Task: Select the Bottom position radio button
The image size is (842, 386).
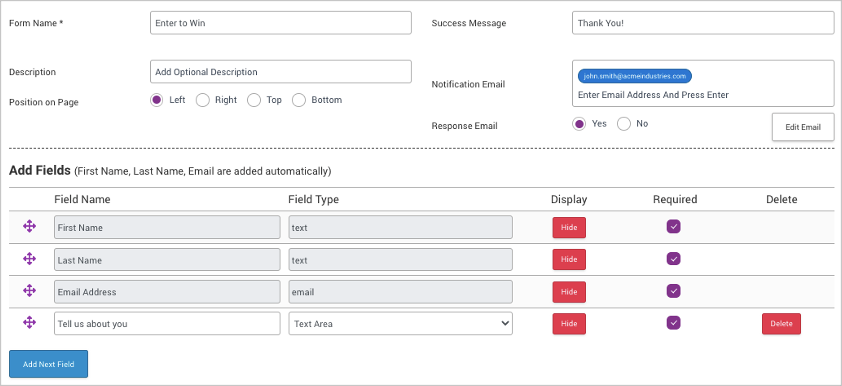Action: click(x=299, y=100)
